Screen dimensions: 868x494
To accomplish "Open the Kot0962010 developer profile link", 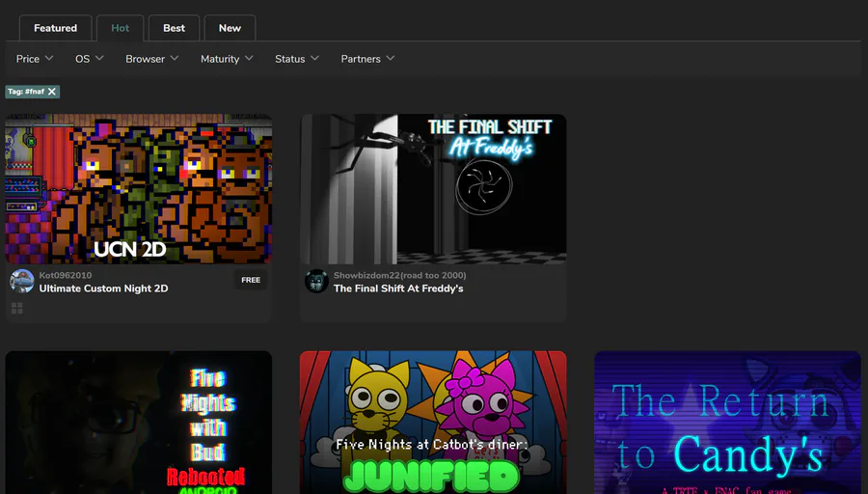I will 66,275.
